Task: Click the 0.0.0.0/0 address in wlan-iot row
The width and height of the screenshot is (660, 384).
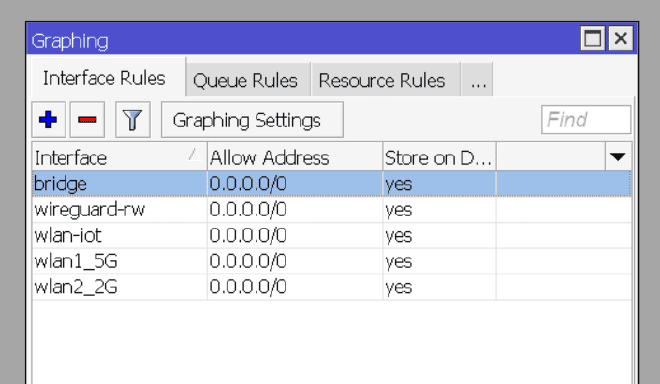Action: 248,235
